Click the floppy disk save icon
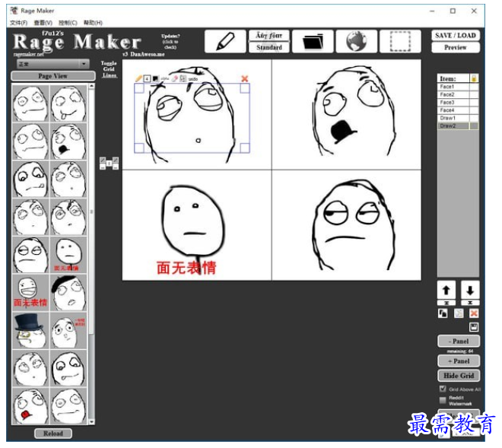This screenshot has width=502, height=448. tap(474, 327)
